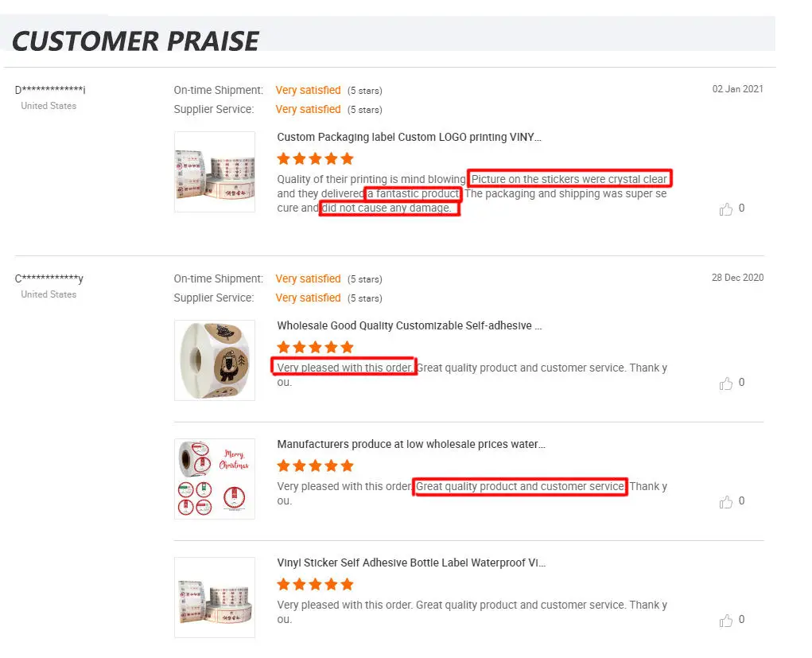This screenshot has height=658, width=812.
Task: Click thumbs-up icon on Custom Packaging label review
Action: pos(726,209)
